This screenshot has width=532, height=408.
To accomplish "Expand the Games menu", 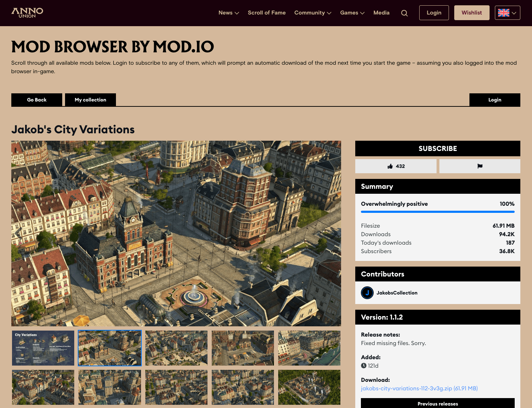I will [x=352, y=13].
